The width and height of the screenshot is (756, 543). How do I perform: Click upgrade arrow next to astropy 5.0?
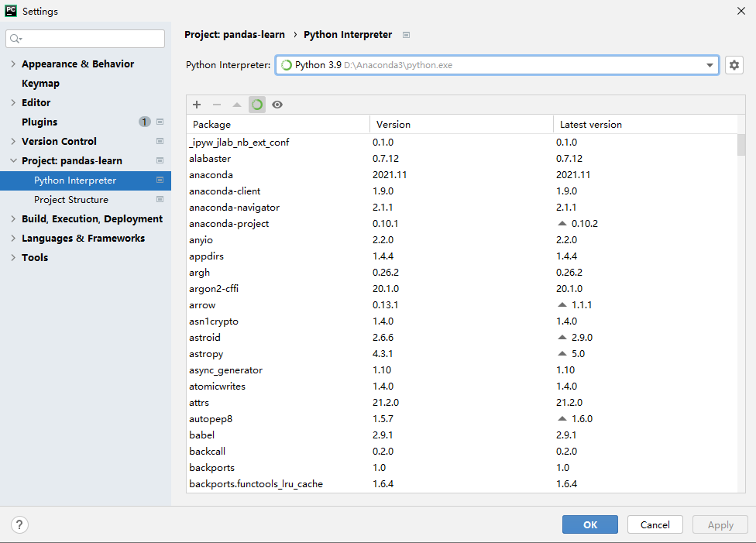562,353
